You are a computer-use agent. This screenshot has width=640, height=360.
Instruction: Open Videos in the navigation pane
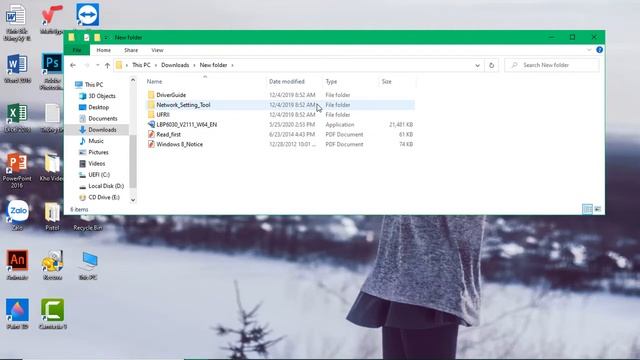[x=96, y=163]
